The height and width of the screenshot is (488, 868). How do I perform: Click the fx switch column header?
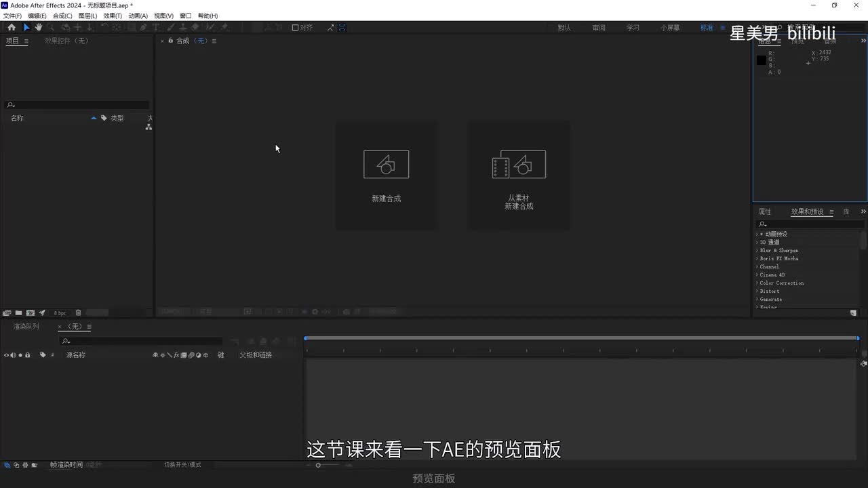point(176,355)
